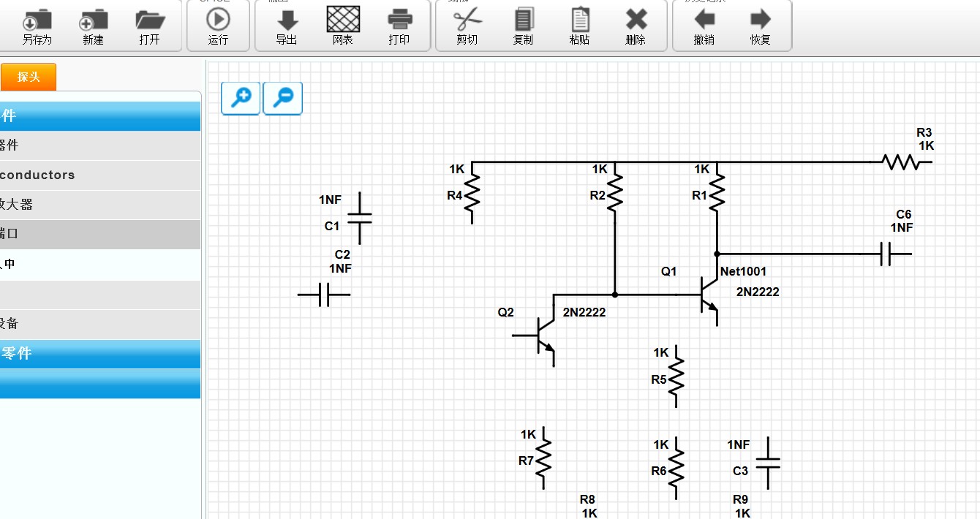
Task: Click the 2N2222 label of Q2
Action: tap(584, 312)
